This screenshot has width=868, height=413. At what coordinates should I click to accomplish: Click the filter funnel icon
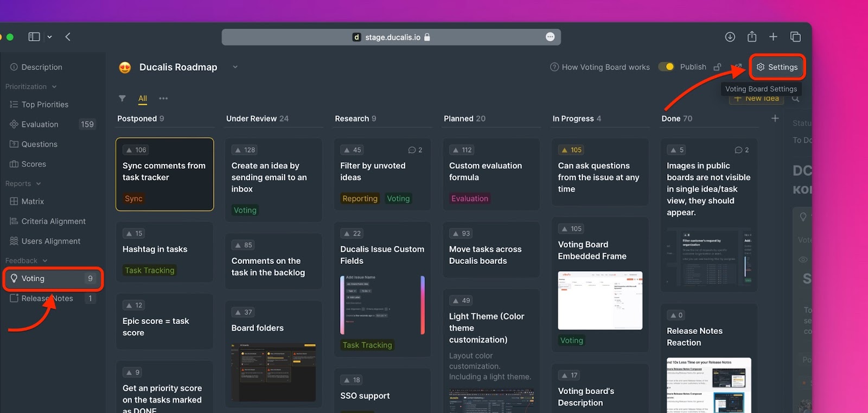click(122, 98)
